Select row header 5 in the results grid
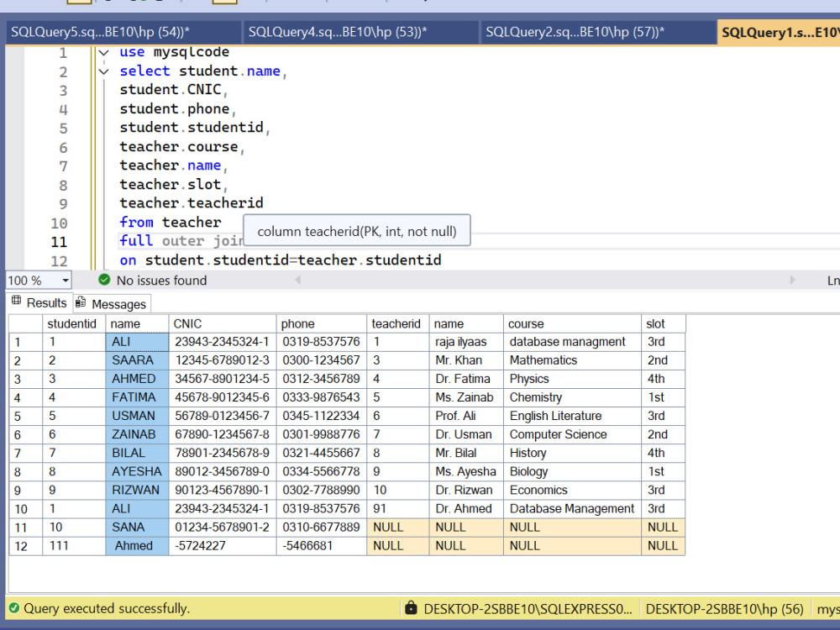The image size is (840, 630). [26, 417]
